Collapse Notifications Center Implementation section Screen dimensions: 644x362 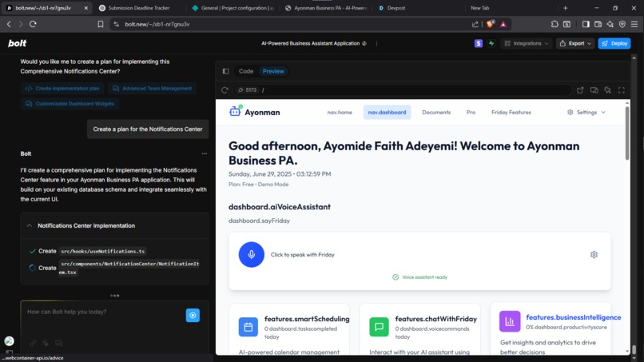tap(29, 225)
